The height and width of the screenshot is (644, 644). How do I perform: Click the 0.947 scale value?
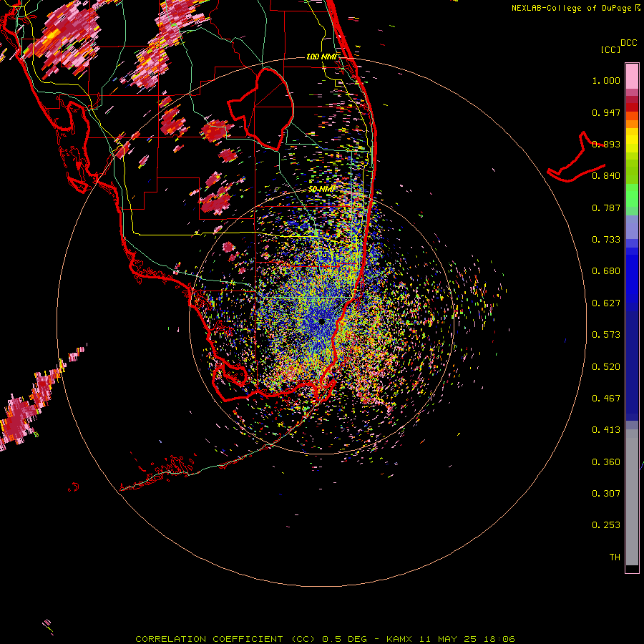tap(606, 112)
